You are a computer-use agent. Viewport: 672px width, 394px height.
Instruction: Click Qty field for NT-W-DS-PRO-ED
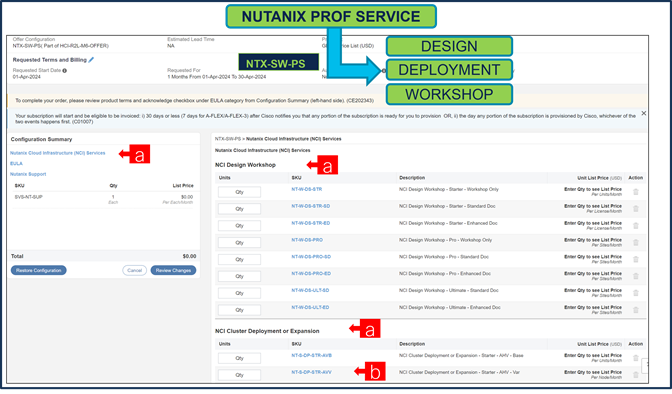239,276
